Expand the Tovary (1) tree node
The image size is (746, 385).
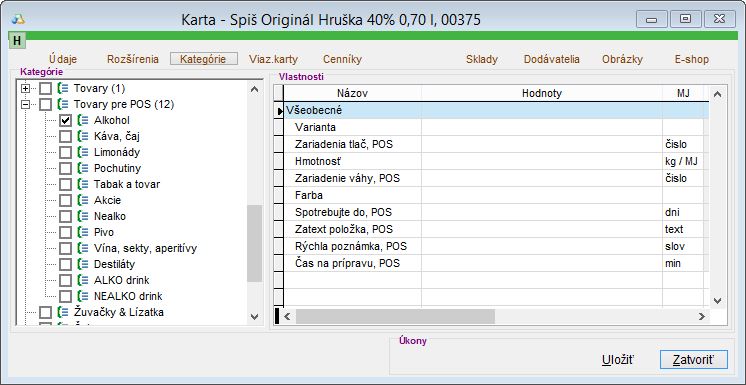click(x=26, y=89)
